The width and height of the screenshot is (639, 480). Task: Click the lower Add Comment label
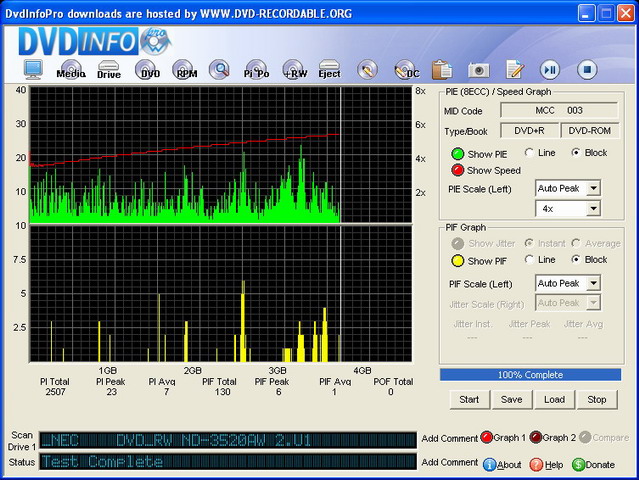(x=450, y=462)
